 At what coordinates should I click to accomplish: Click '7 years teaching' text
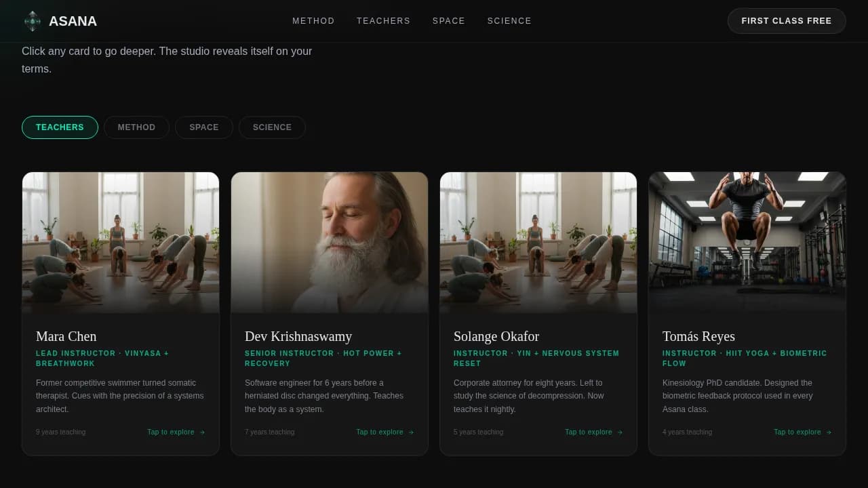click(269, 432)
